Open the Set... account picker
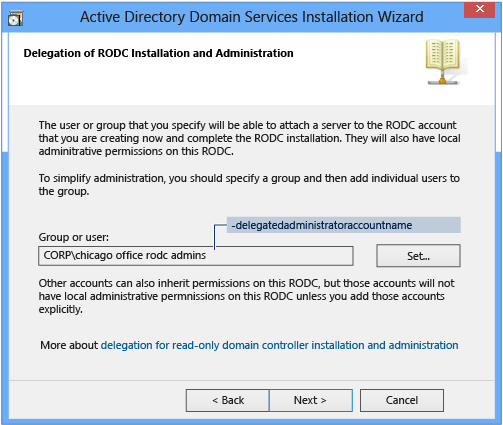Viewport: 503px width, 425px height. pos(418,256)
